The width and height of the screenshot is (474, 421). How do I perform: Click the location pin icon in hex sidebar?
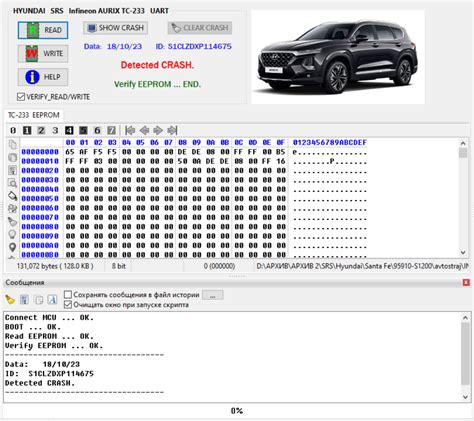click(x=12, y=247)
